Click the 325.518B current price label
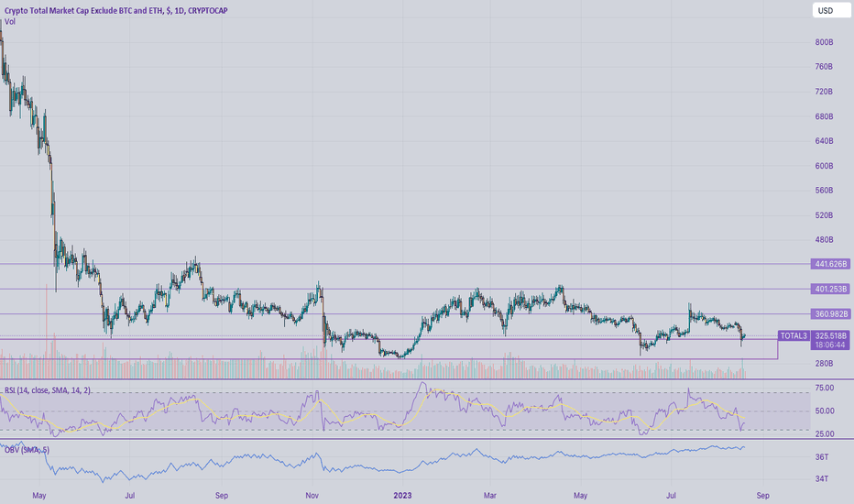 pyautogui.click(x=830, y=335)
